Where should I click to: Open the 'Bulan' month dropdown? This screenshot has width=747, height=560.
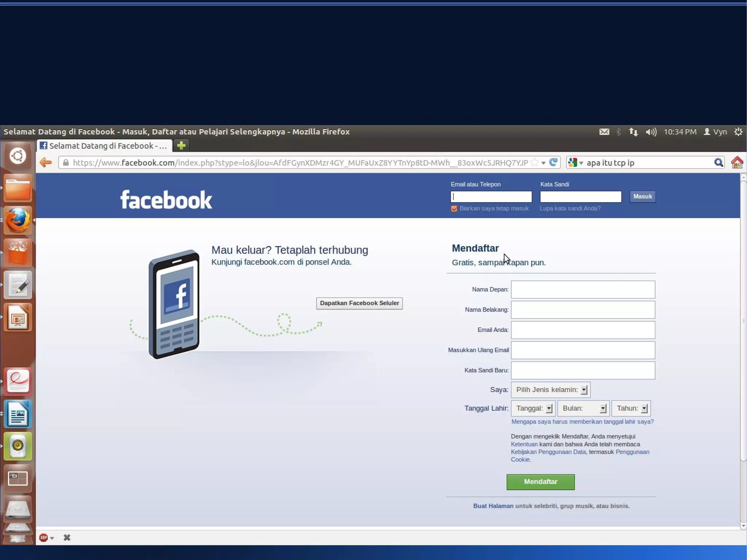click(x=583, y=408)
